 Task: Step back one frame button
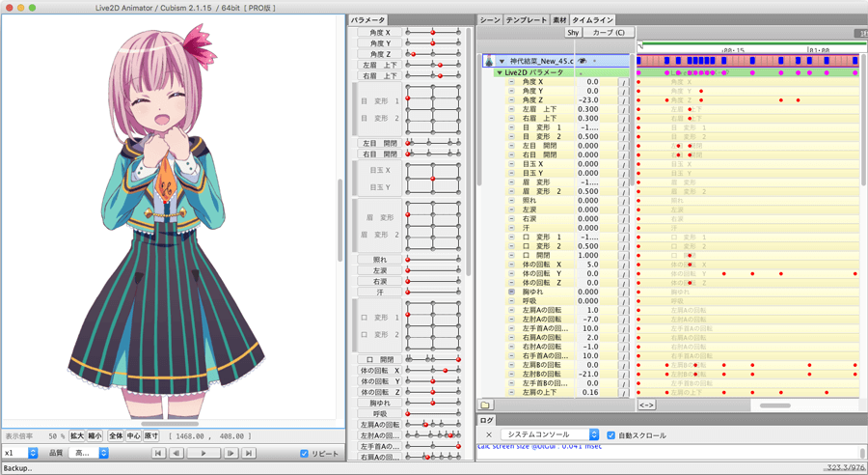[176, 454]
